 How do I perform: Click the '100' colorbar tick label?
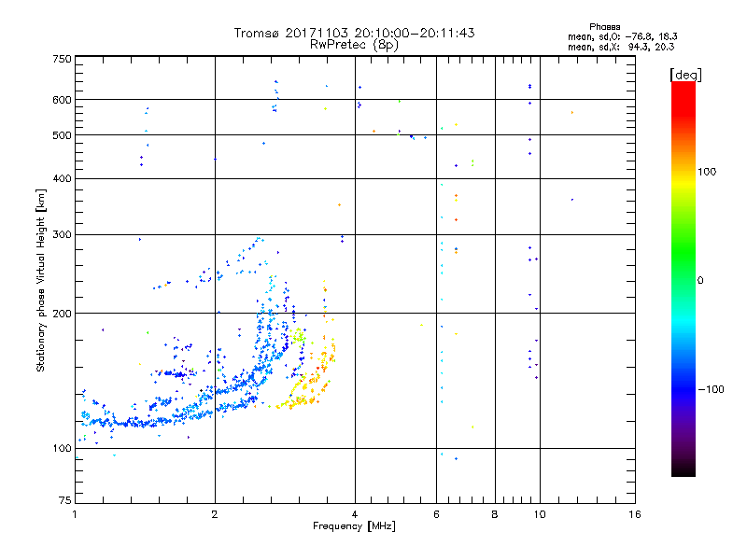pos(707,172)
